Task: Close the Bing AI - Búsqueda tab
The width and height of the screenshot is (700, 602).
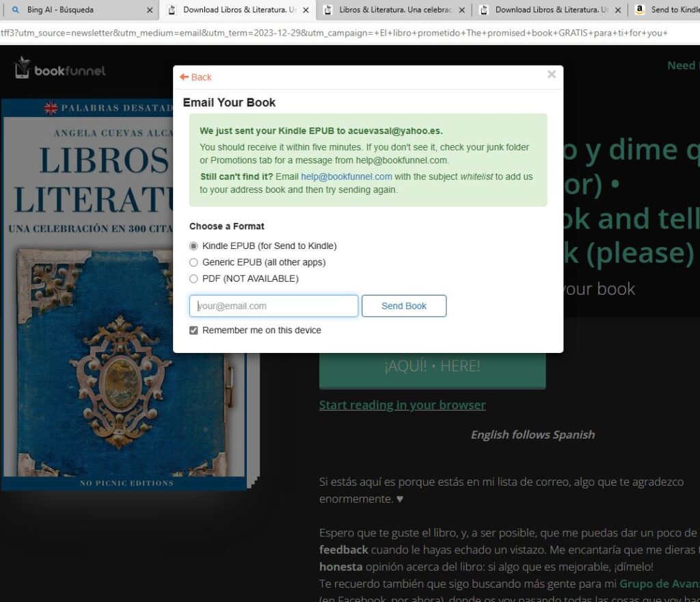Action: click(x=150, y=10)
